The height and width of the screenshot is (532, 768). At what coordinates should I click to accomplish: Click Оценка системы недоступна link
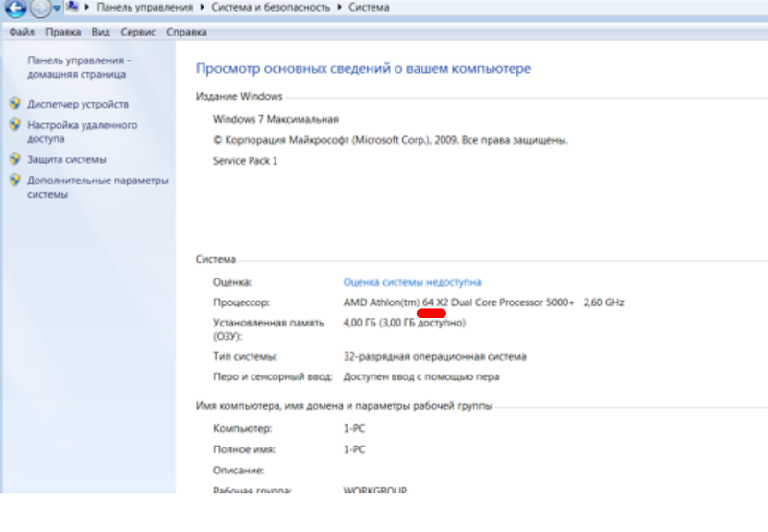coord(412,282)
